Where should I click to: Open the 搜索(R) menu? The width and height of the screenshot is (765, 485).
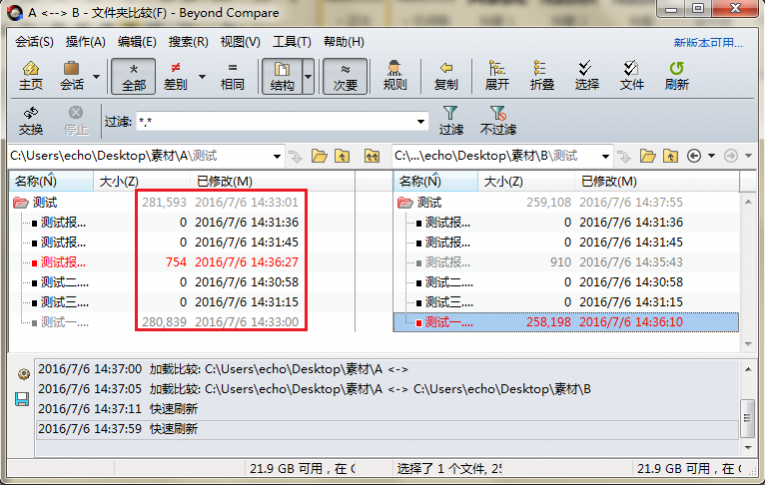pyautogui.click(x=188, y=42)
